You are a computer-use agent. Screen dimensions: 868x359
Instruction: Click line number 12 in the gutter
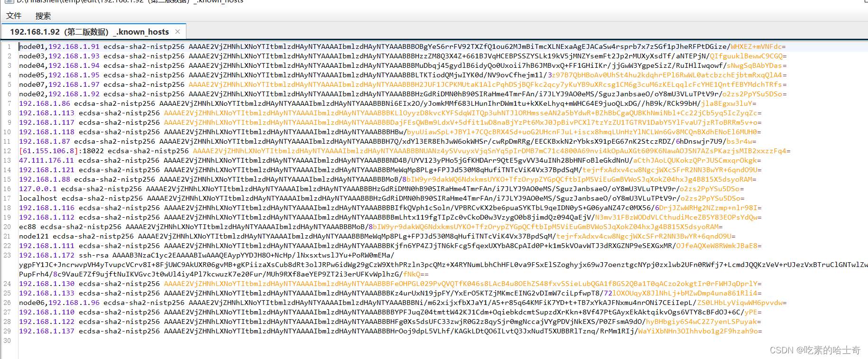[x=7, y=151]
